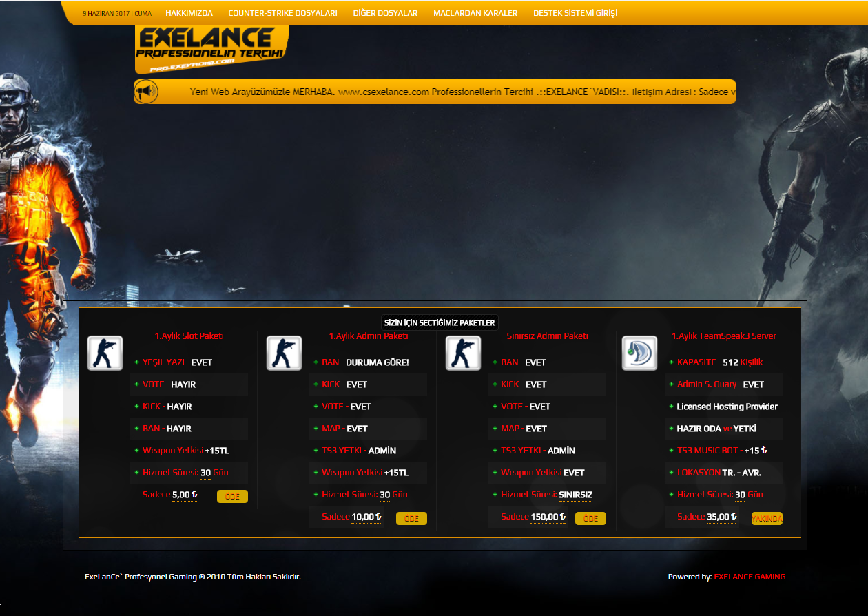The width and height of the screenshot is (868, 616).
Task: Click Weapon Yetkisi +15TL in Slot Paketi
Action: pyautogui.click(x=189, y=451)
